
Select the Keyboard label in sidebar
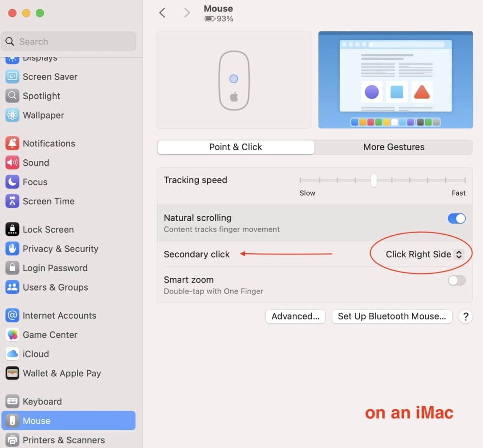[42, 402]
